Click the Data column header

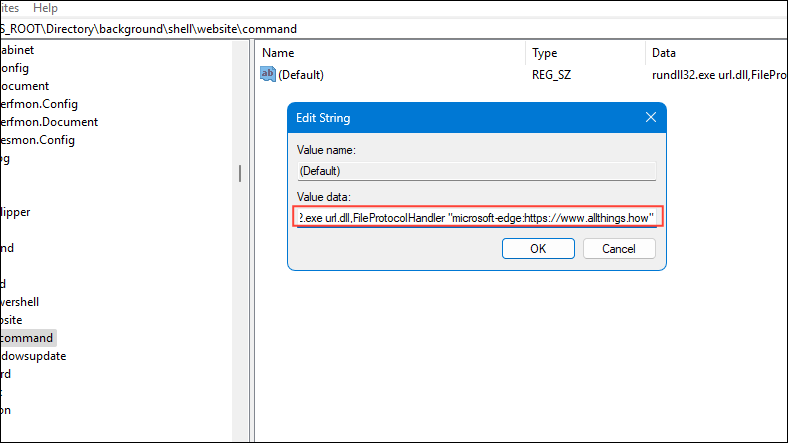tap(663, 53)
